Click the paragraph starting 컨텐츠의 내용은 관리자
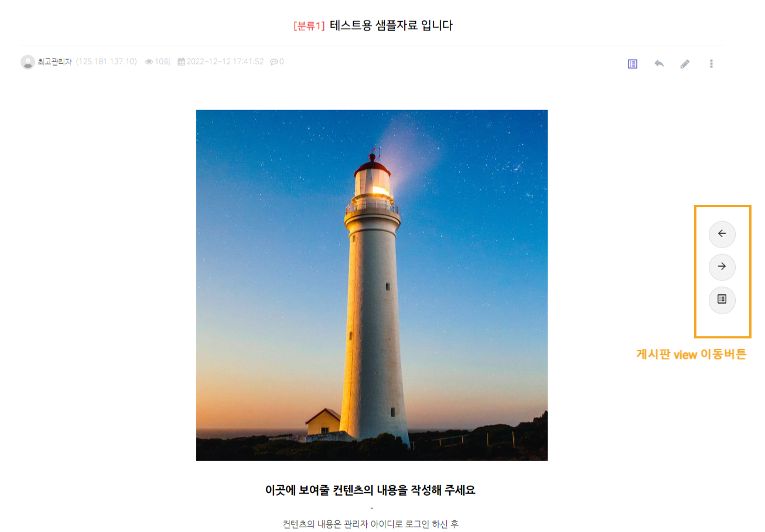The image size is (765, 532). point(370,524)
